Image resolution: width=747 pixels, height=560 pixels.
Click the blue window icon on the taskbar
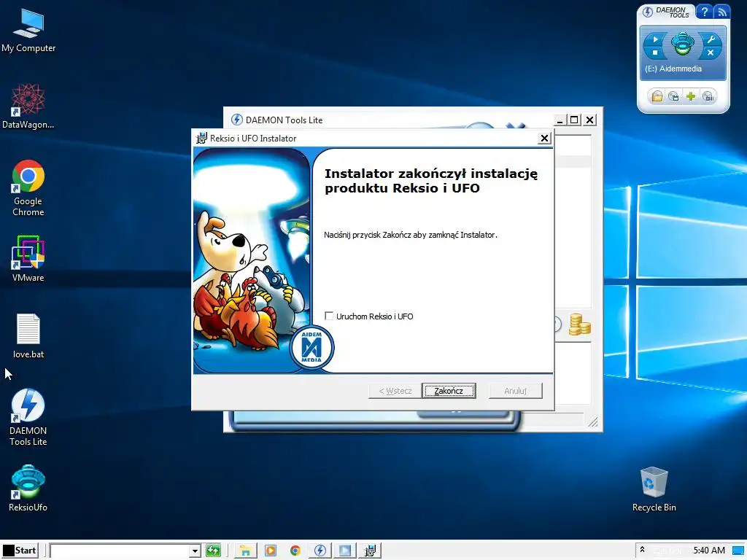click(345, 551)
